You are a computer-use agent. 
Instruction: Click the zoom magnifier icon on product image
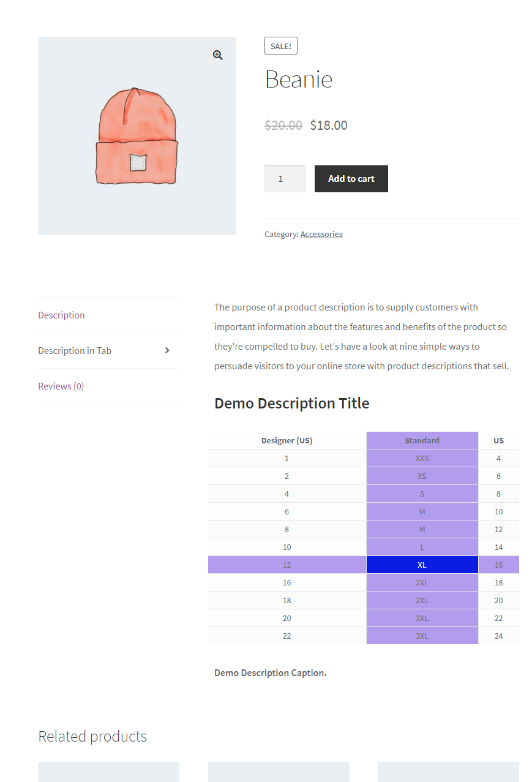tap(217, 55)
